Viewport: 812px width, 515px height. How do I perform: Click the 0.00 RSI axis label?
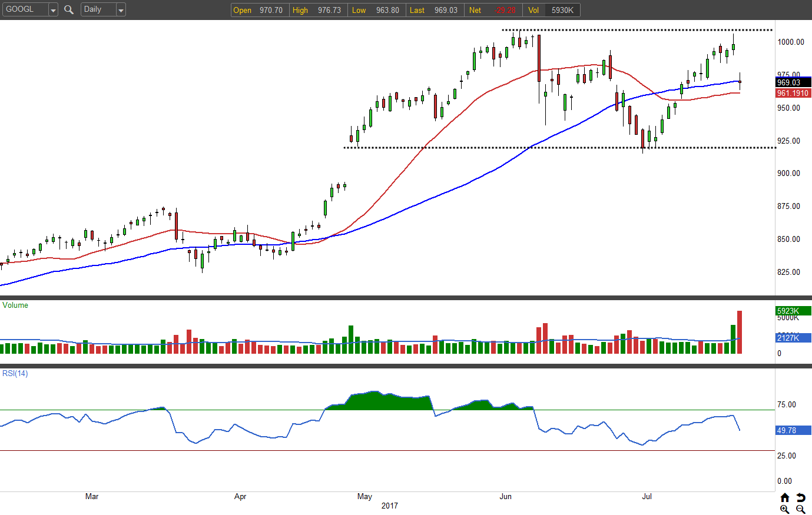[x=785, y=481]
